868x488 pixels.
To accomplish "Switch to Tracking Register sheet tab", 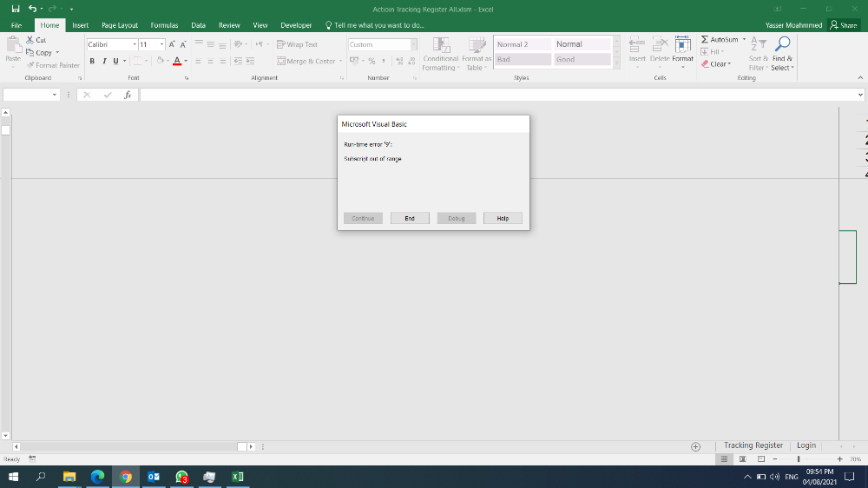I will click(753, 445).
